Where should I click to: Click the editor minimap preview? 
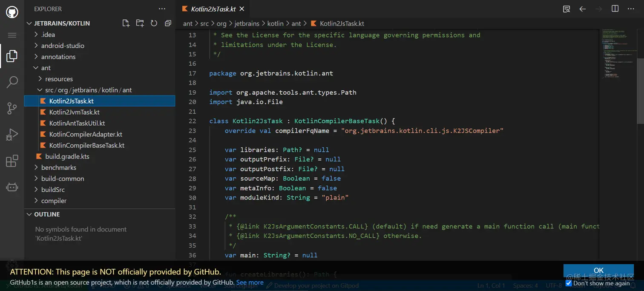tap(618, 53)
